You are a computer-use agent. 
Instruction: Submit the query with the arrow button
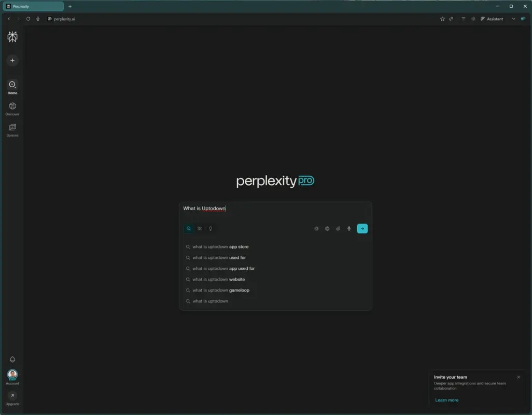(x=362, y=228)
